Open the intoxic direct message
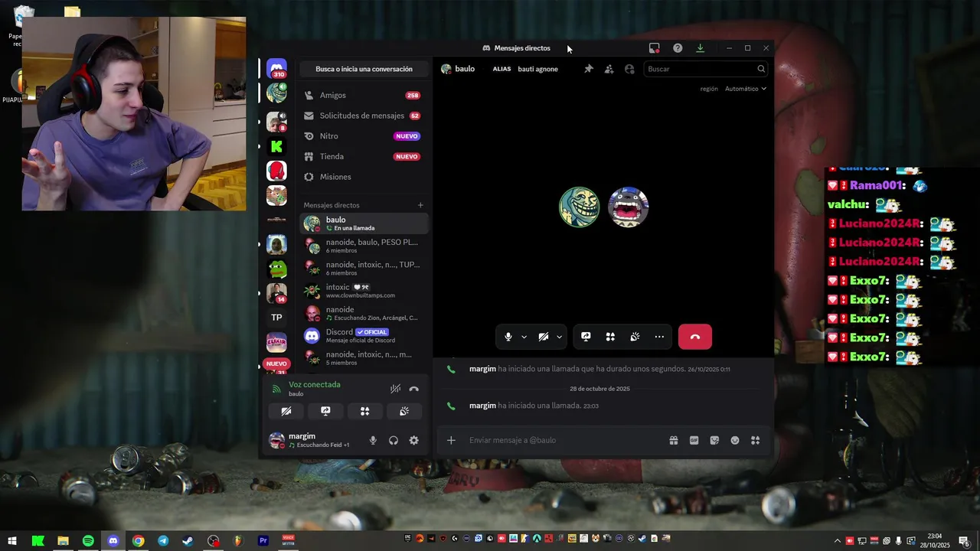The image size is (980, 551). point(364,291)
